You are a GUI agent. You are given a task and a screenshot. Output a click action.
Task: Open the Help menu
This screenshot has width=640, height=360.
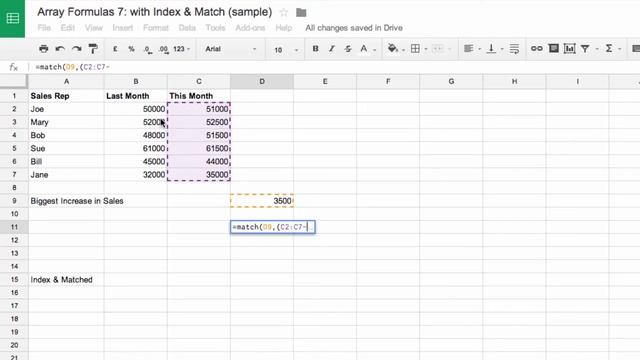click(x=284, y=28)
